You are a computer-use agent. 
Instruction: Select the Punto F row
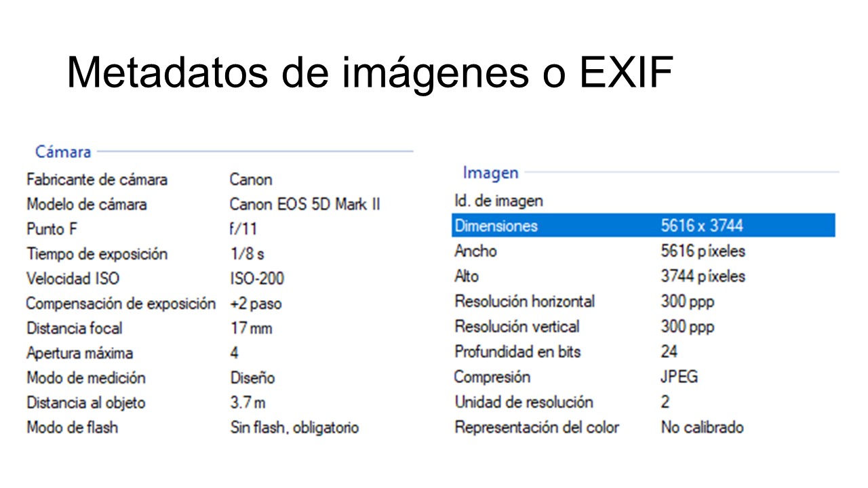tap(52, 229)
